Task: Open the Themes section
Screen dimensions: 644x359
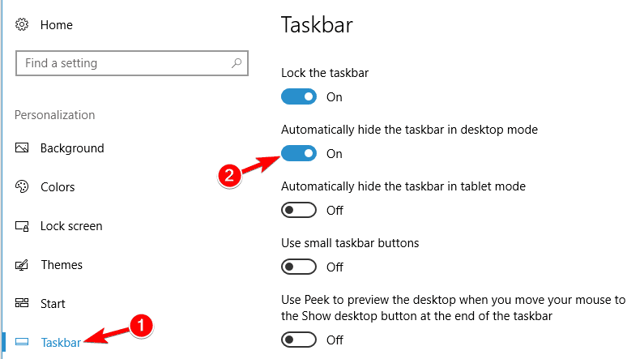Action: pos(62,265)
